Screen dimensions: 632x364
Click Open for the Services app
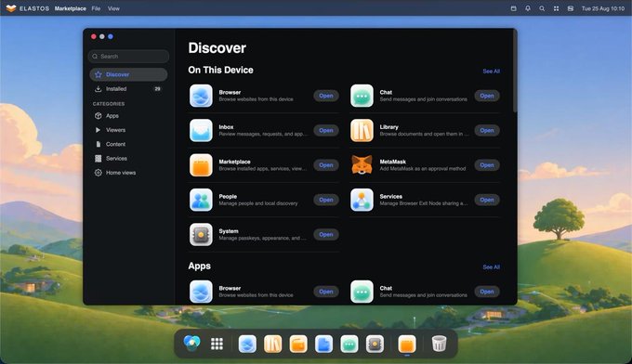click(487, 200)
